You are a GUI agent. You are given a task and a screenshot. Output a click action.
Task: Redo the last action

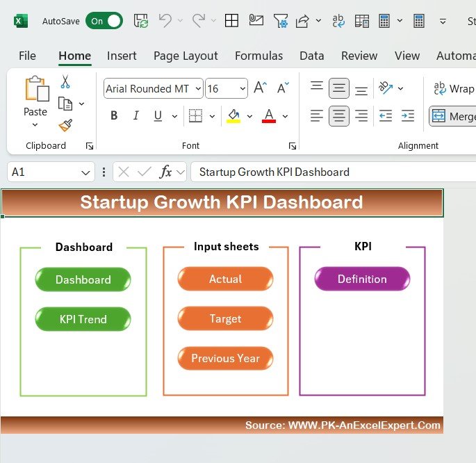point(199,21)
